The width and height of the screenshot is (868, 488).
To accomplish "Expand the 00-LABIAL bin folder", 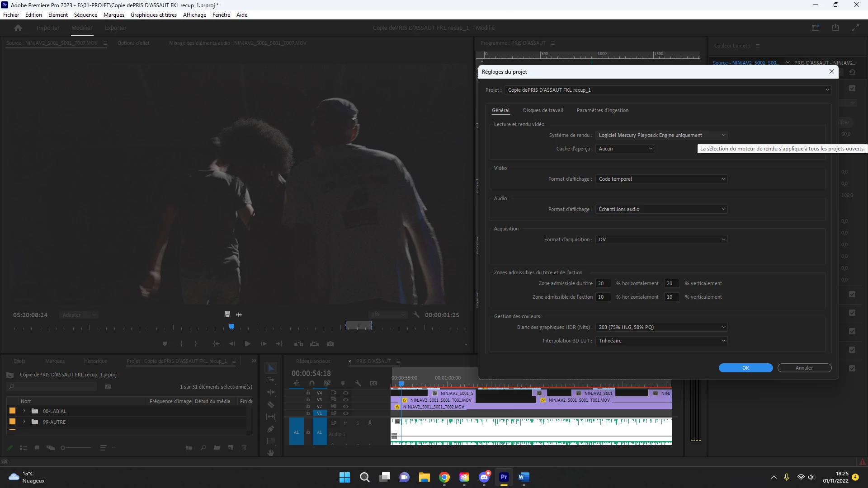I will click(x=24, y=411).
